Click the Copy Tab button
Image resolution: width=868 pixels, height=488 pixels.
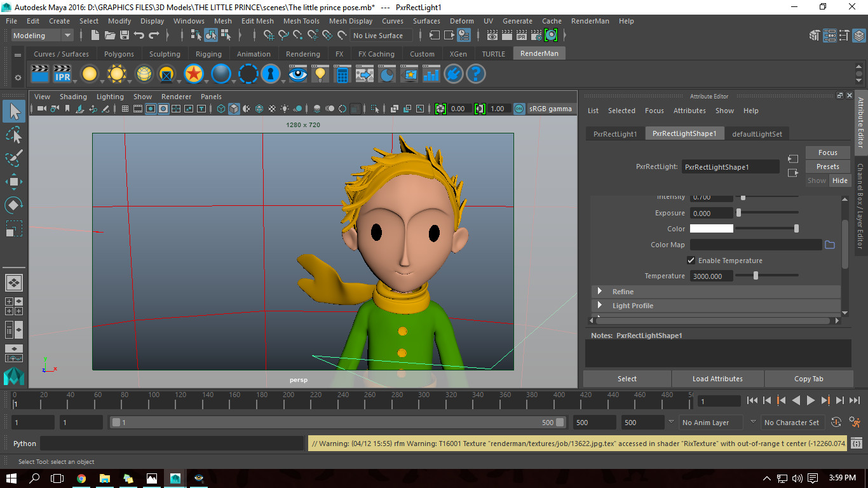tap(808, 379)
